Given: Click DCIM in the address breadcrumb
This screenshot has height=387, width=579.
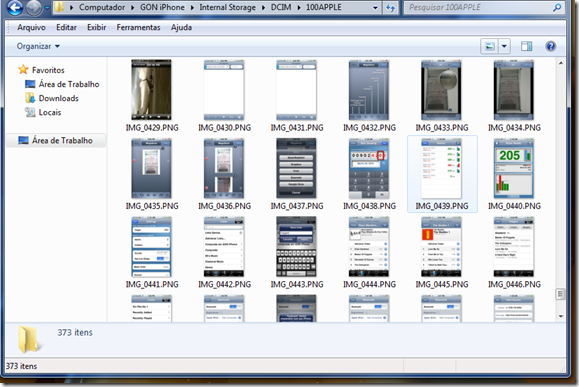Looking at the screenshot, I should 281,7.
